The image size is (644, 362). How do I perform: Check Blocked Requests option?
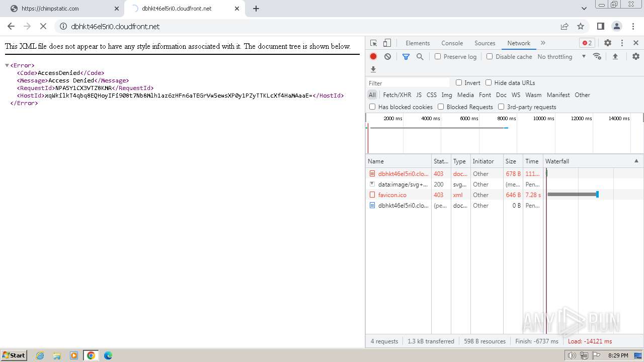pos(441,107)
